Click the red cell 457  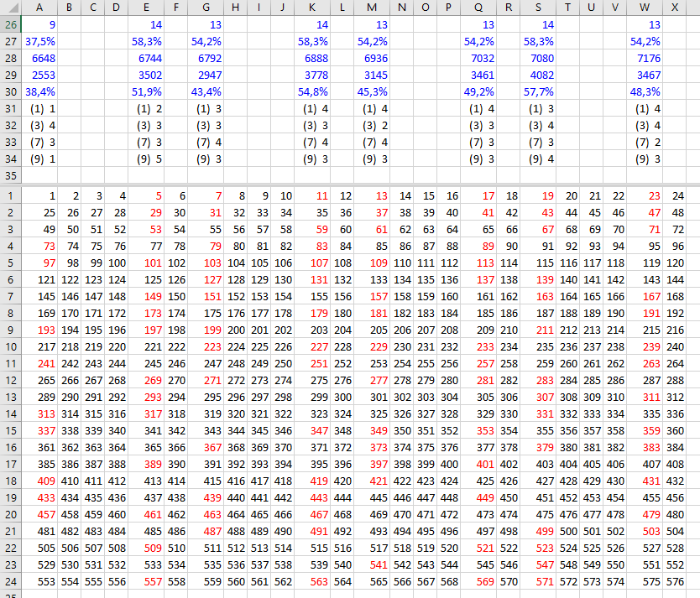pos(39,515)
